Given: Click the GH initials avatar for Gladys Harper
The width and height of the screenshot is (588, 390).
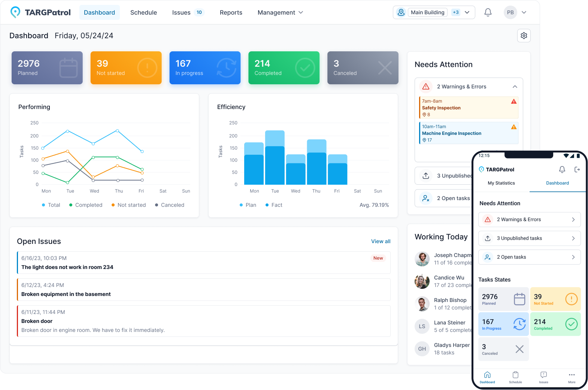Looking at the screenshot, I should tap(422, 349).
